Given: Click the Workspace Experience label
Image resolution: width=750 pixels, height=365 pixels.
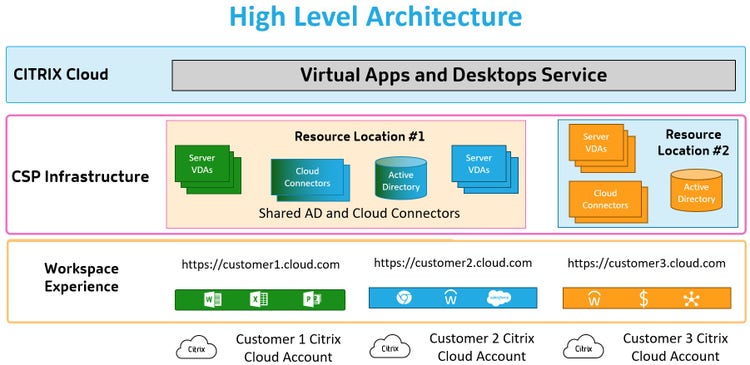Looking at the screenshot, I should click(81, 277).
